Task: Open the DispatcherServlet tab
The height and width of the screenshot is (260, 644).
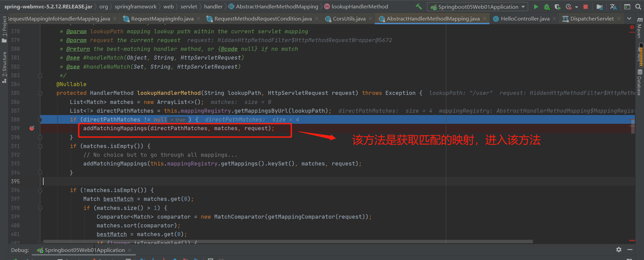Action: (x=592, y=19)
